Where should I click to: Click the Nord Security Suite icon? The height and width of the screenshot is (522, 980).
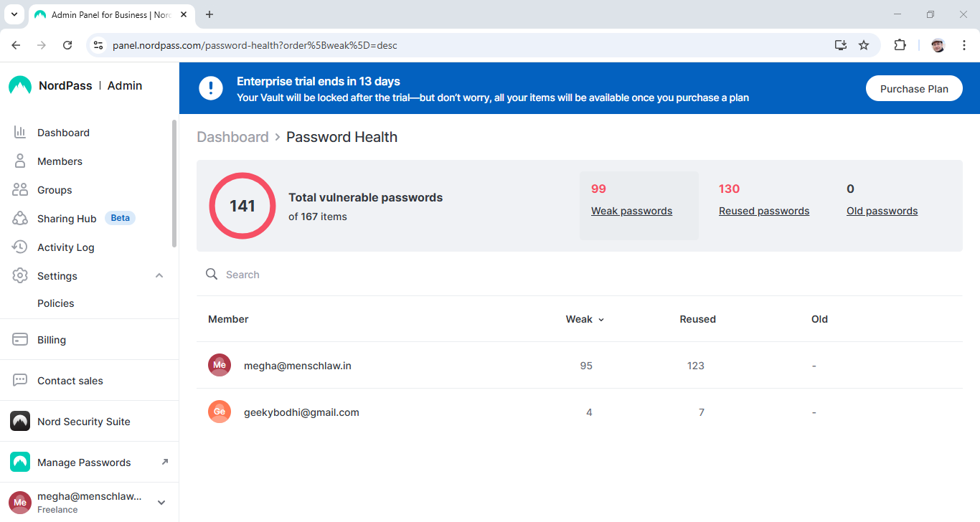[x=20, y=422]
